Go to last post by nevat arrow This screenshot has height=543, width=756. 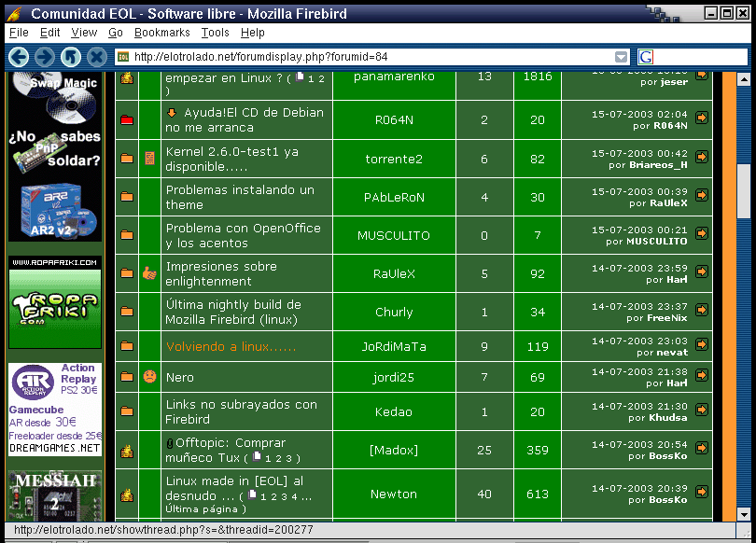click(702, 344)
